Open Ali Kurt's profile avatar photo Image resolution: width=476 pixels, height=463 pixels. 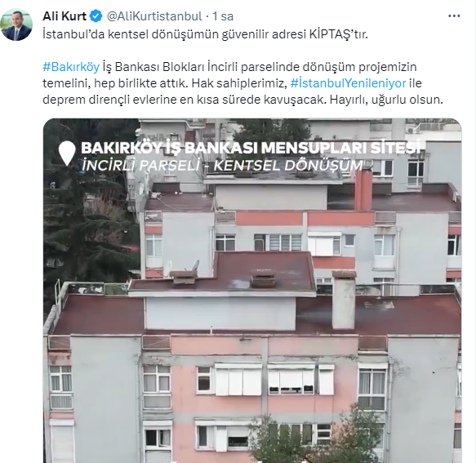[16, 24]
